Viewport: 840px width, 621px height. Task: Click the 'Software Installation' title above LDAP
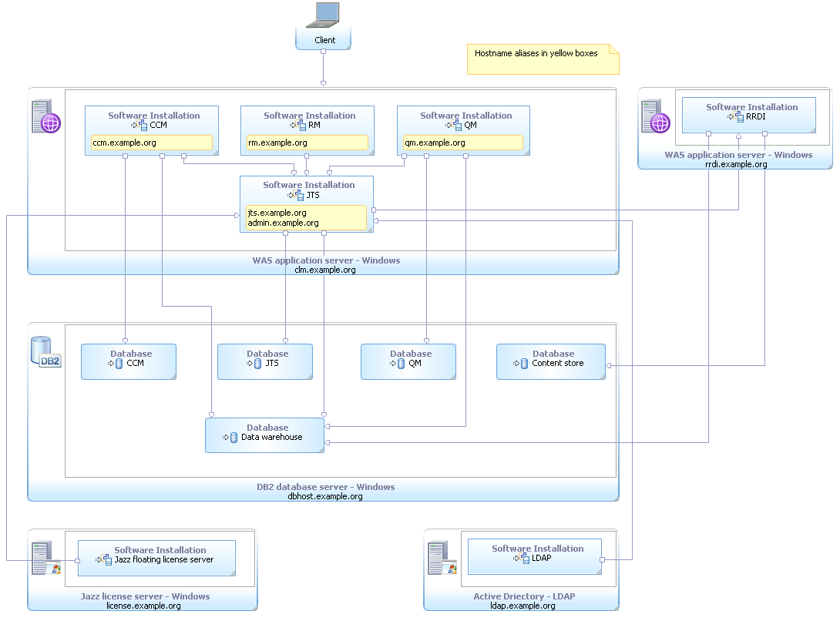[538, 549]
